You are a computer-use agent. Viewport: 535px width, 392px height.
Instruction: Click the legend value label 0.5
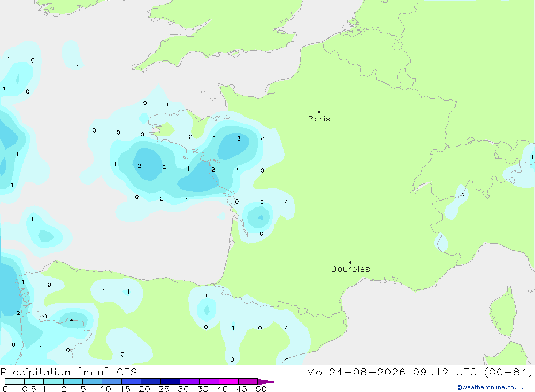(x=29, y=389)
